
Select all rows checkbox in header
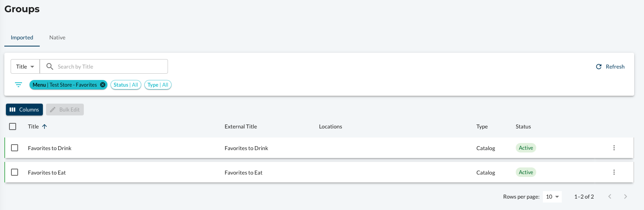pyautogui.click(x=13, y=126)
